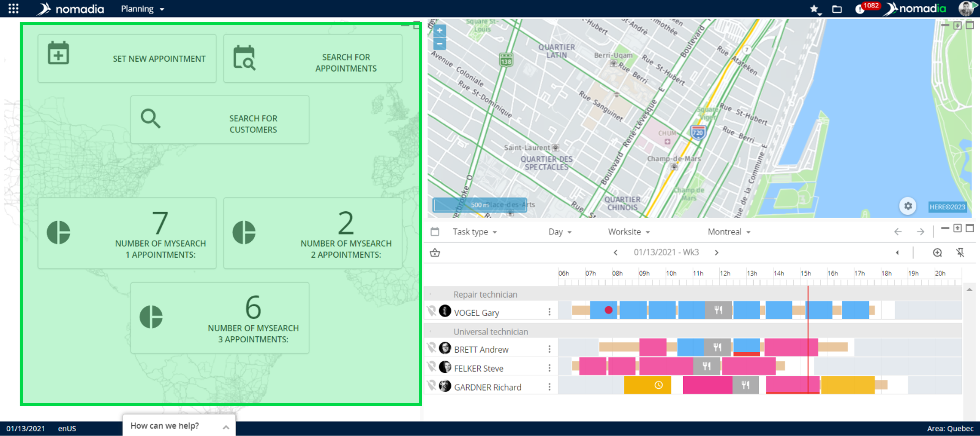Toggle visibility icon for VOGEL Gary
The image size is (980, 436).
[x=431, y=311]
